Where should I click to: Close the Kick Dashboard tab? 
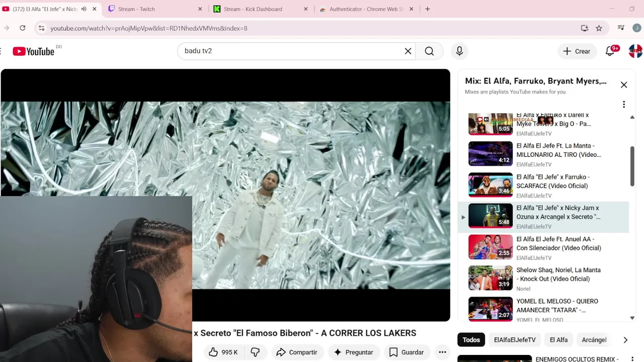pyautogui.click(x=305, y=9)
